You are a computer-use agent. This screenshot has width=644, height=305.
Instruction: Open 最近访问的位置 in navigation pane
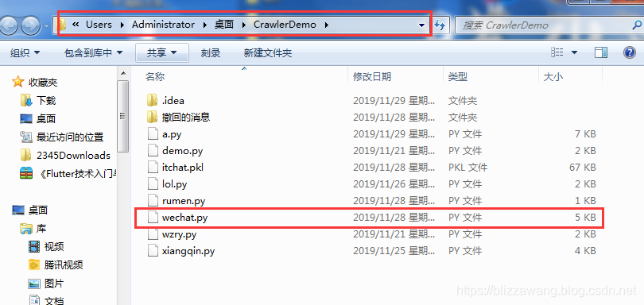(70, 137)
